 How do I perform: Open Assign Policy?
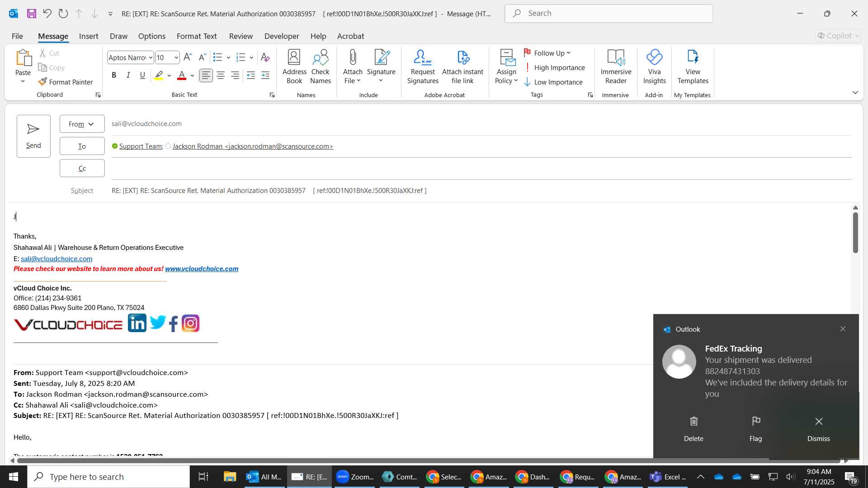(x=506, y=67)
